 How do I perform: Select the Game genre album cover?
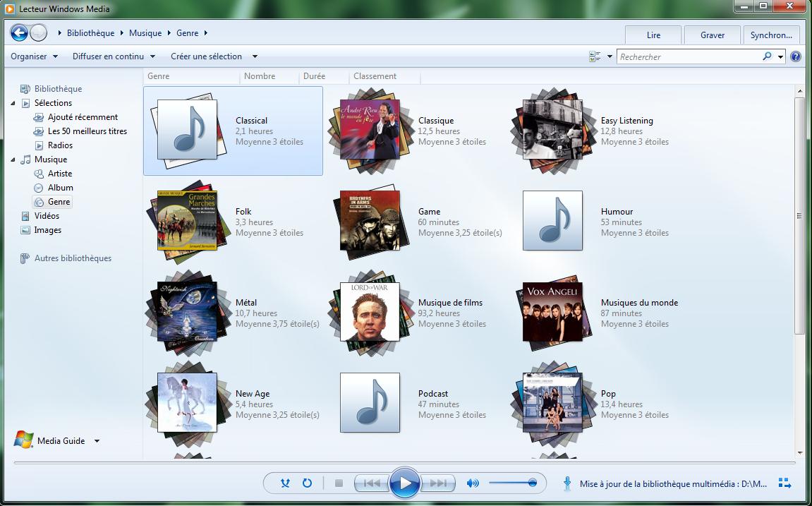click(x=370, y=221)
